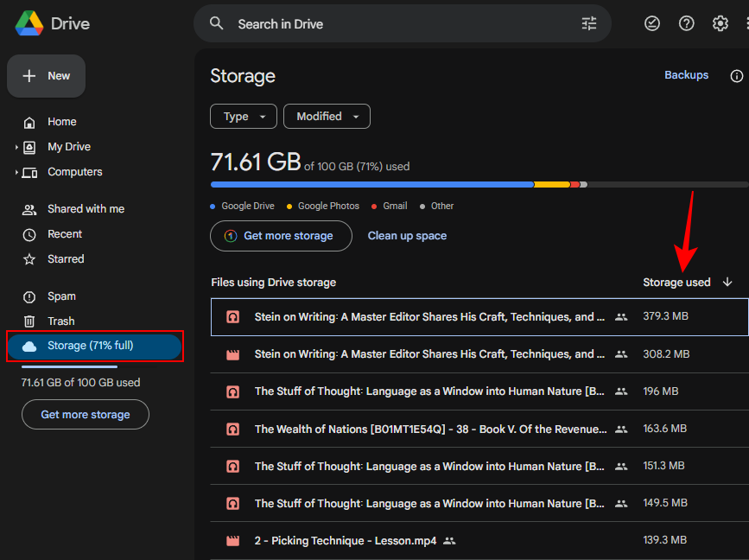Click the Google One icon in Get more storage
749x560 pixels.
[231, 236]
